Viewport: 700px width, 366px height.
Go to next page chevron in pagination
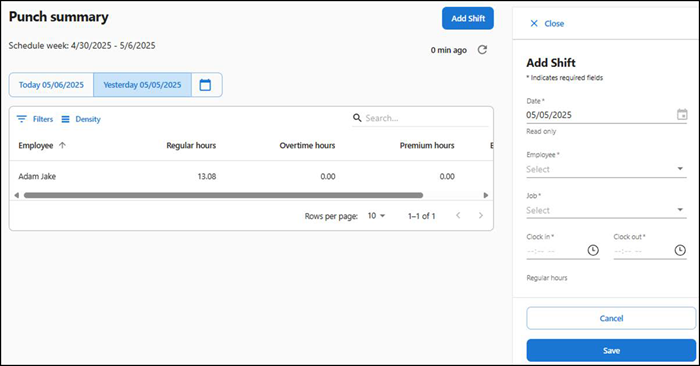tap(481, 216)
